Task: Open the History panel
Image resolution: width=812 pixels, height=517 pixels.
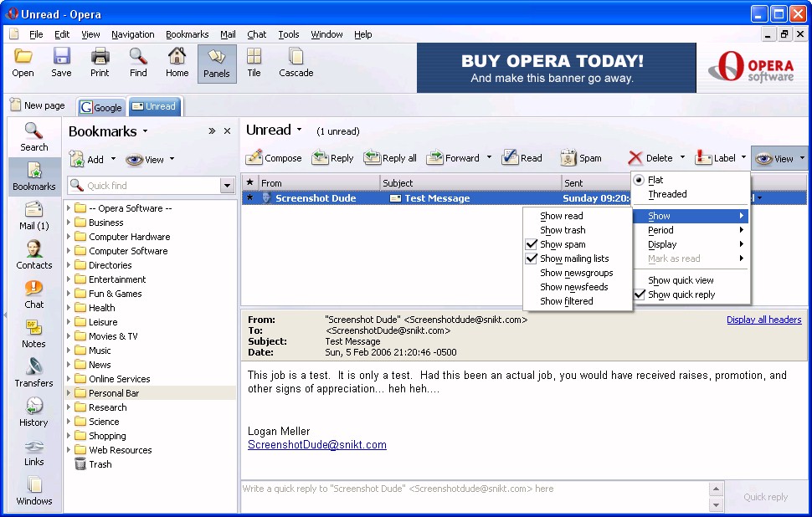Action: (33, 412)
